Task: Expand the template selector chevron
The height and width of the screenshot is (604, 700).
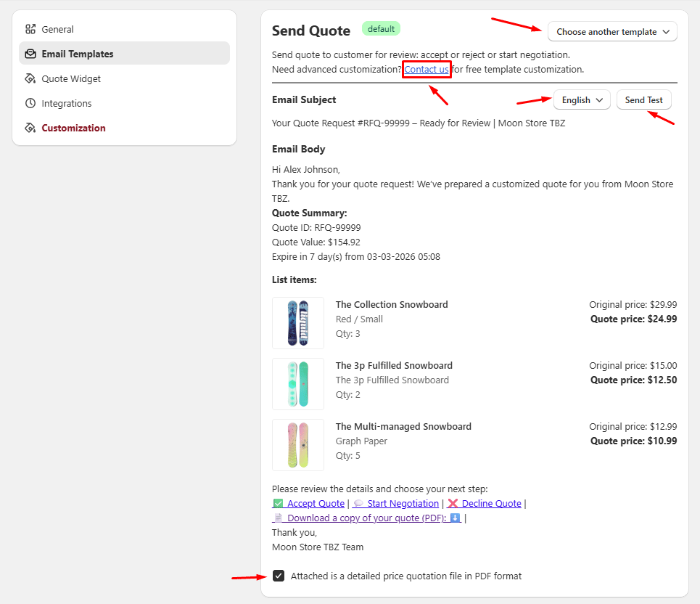Action: point(666,31)
